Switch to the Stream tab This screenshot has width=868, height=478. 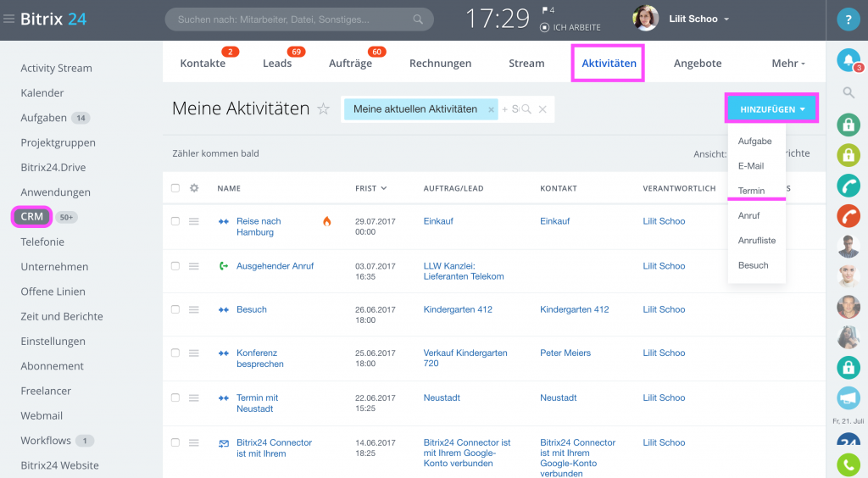click(526, 64)
